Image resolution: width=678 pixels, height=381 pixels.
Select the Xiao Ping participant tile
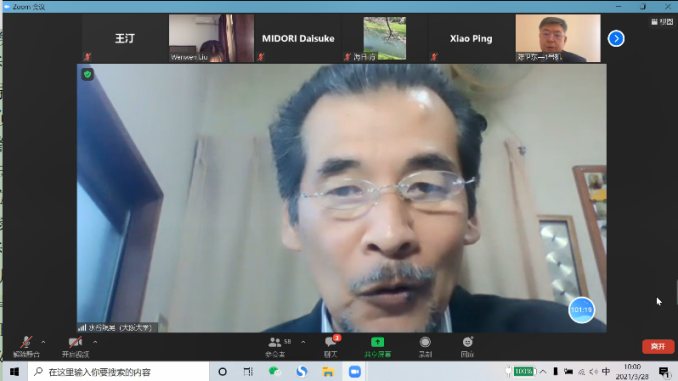click(x=471, y=38)
